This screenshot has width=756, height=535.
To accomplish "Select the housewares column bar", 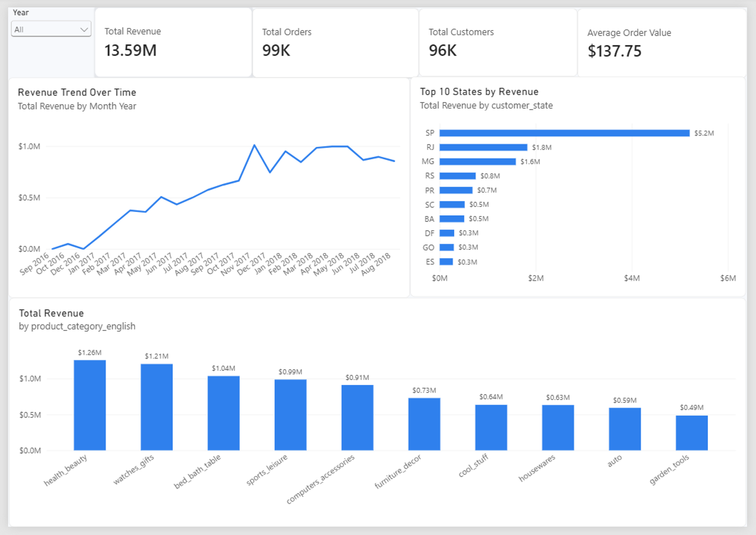I will point(558,428).
